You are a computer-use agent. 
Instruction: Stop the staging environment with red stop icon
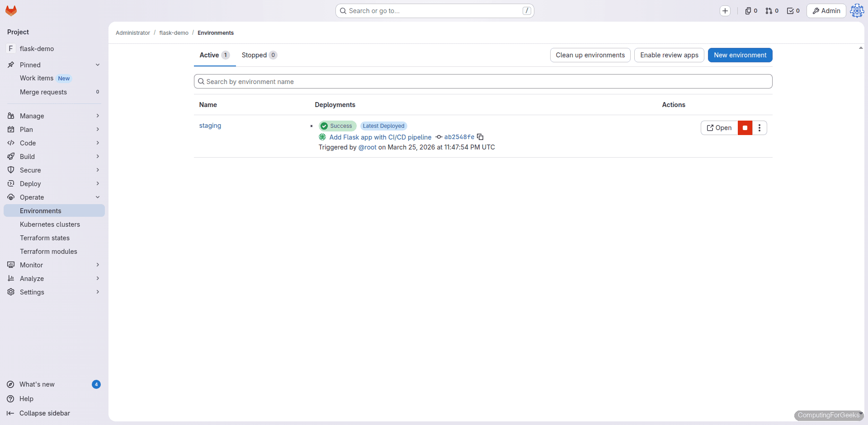click(745, 128)
